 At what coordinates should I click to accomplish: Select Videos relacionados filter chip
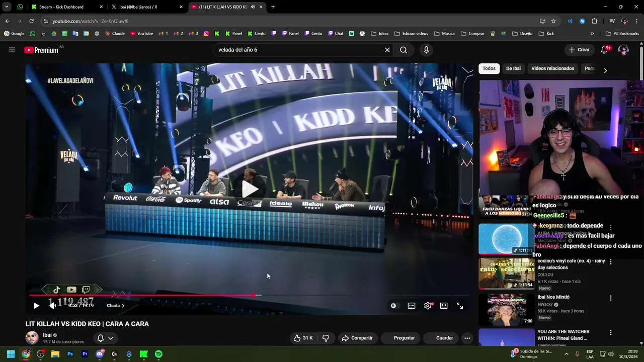click(x=552, y=68)
